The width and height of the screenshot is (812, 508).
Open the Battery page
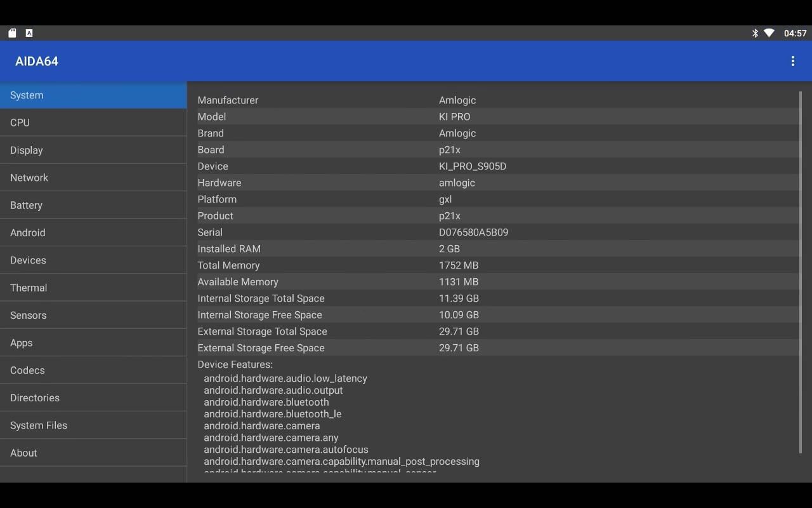(93, 205)
